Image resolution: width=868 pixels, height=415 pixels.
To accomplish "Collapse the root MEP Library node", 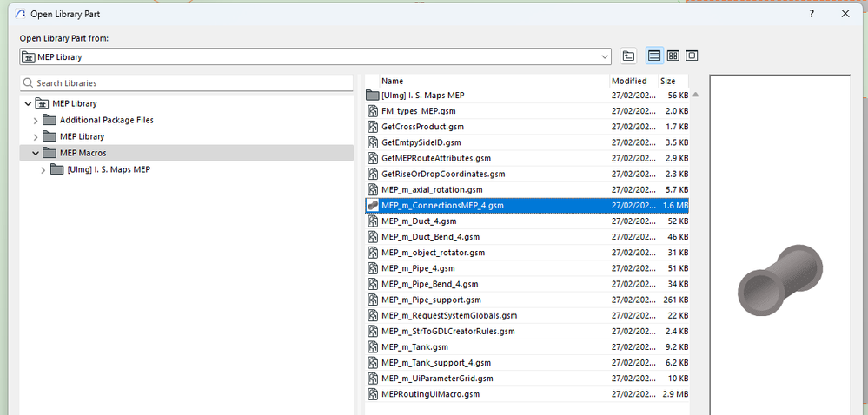I will pyautogui.click(x=28, y=103).
